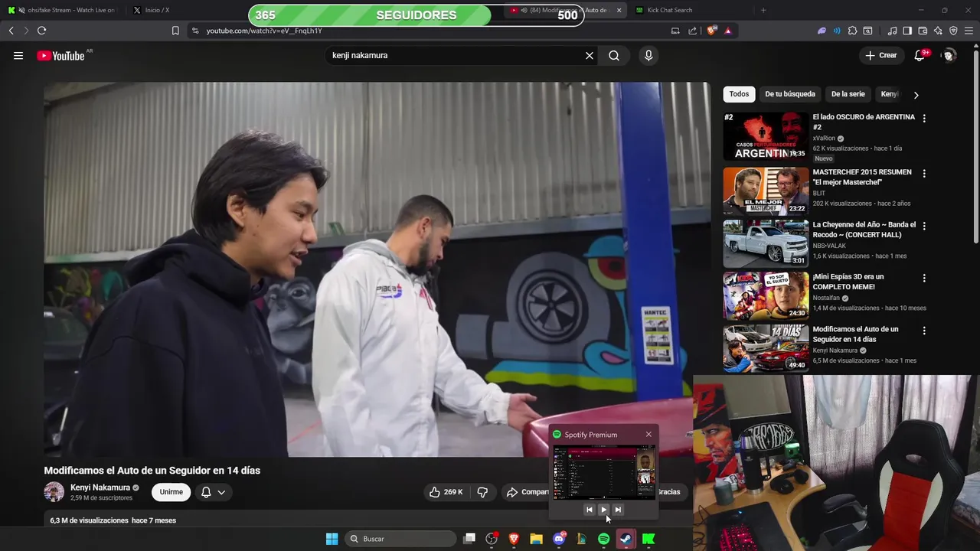Open the account avatar menu
Viewport: 980px width, 551px height.
pos(949,56)
